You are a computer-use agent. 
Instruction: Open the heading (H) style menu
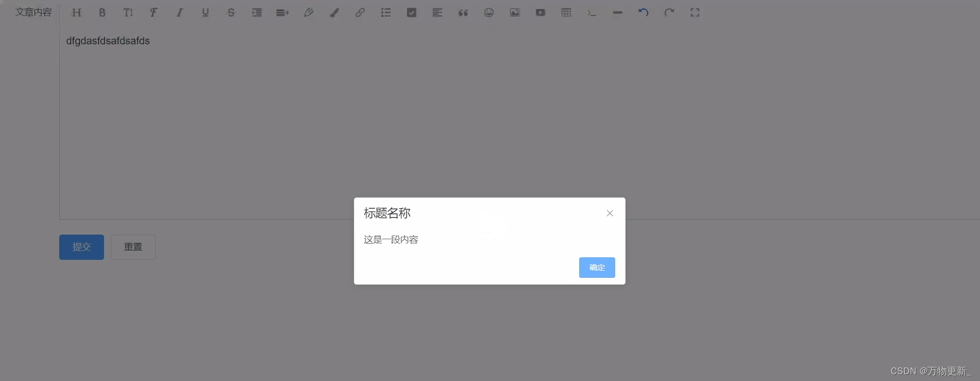pyautogui.click(x=77, y=12)
